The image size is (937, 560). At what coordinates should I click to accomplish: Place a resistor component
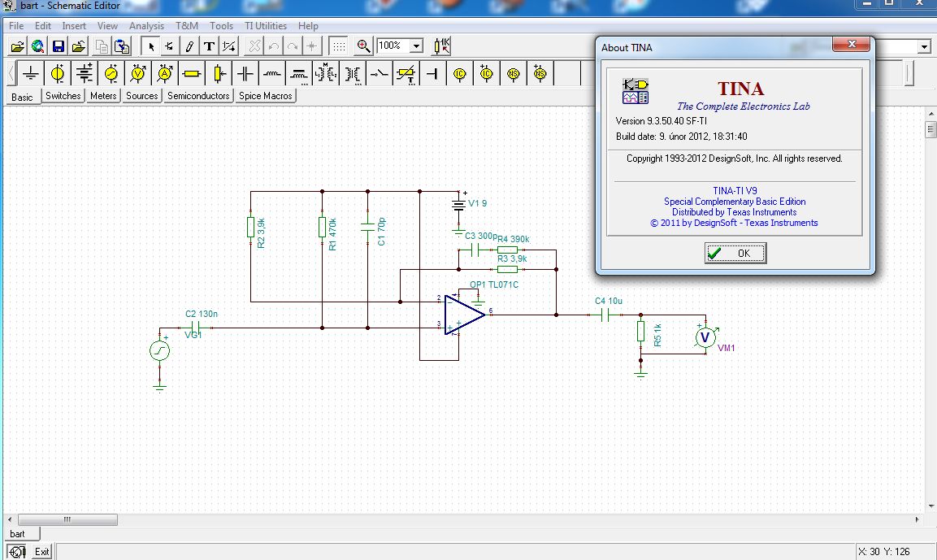(x=192, y=73)
